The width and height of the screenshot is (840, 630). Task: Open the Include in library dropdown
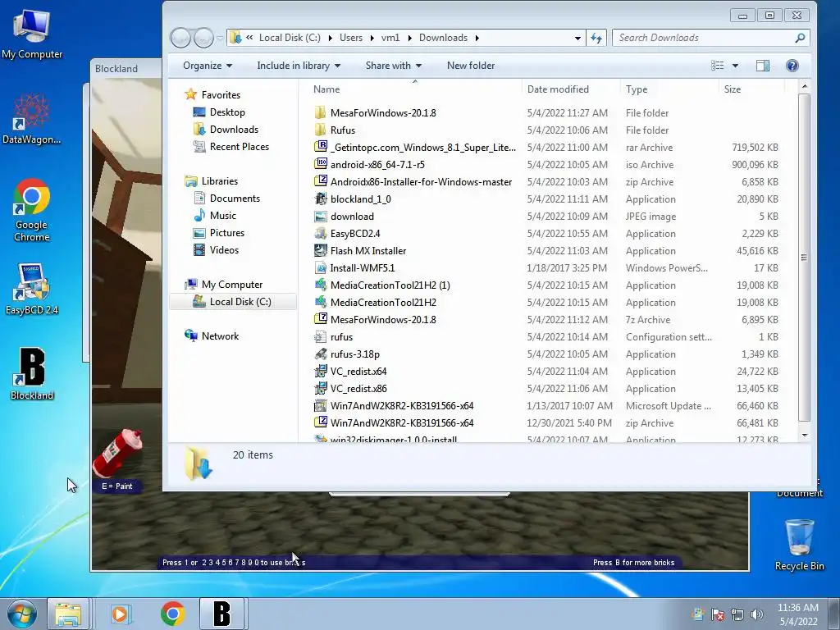[299, 66]
